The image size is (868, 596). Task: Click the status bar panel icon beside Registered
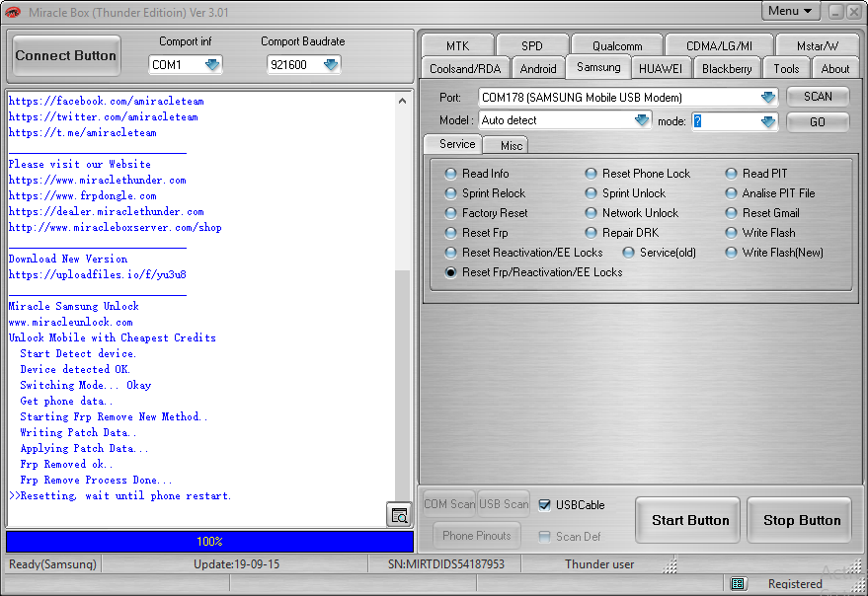[737, 584]
